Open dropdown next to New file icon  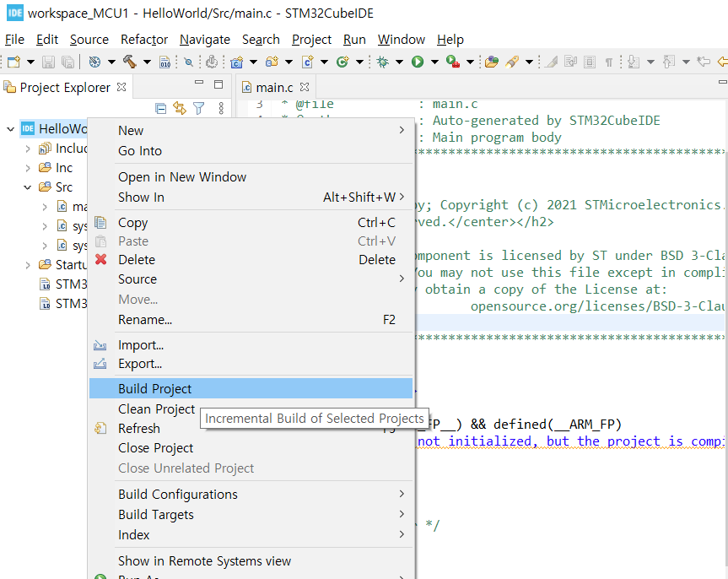click(30, 62)
